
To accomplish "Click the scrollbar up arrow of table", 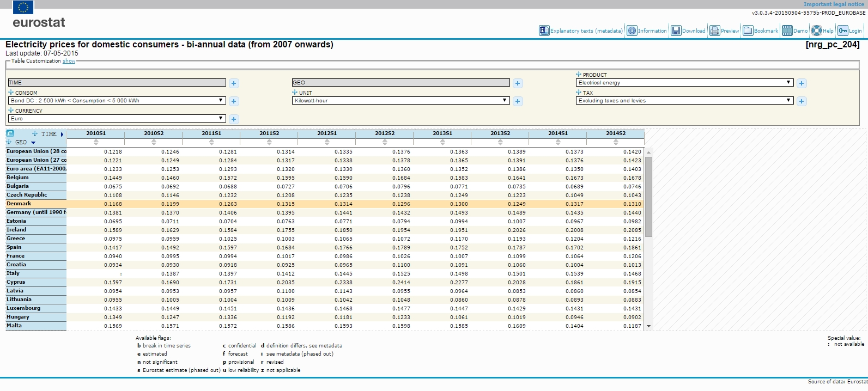I will tap(648, 152).
